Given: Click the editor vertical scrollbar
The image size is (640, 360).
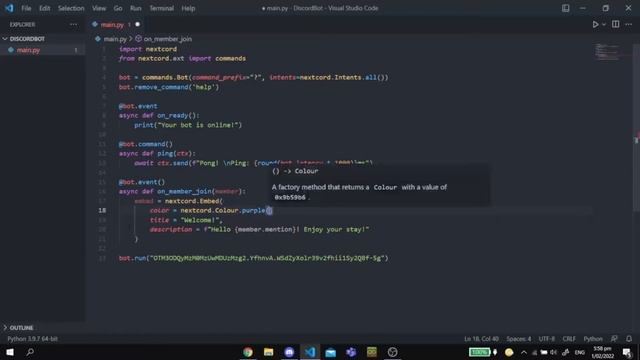Looking at the screenshot, I should [x=636, y=127].
